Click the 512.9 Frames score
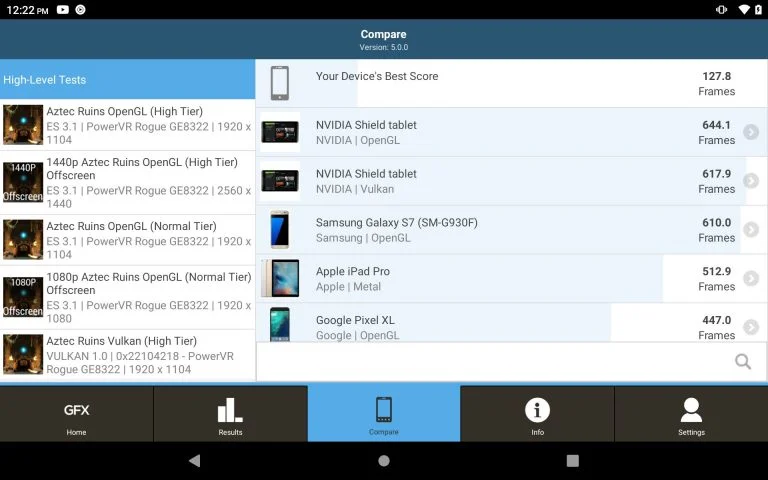The width and height of the screenshot is (768, 480). (717, 279)
